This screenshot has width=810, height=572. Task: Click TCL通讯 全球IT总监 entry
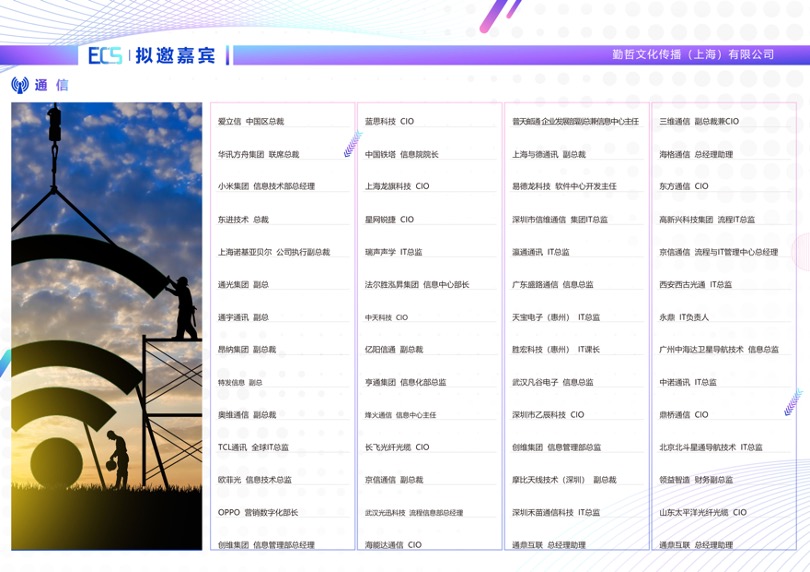[253, 447]
